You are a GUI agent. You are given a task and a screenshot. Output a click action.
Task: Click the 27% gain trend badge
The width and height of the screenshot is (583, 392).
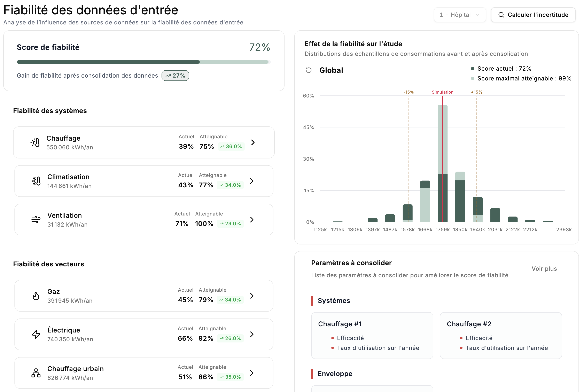tap(175, 76)
